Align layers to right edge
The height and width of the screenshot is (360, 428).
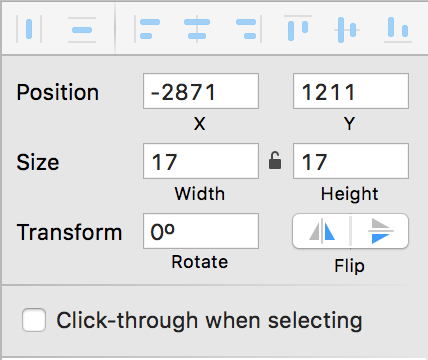[248, 29]
